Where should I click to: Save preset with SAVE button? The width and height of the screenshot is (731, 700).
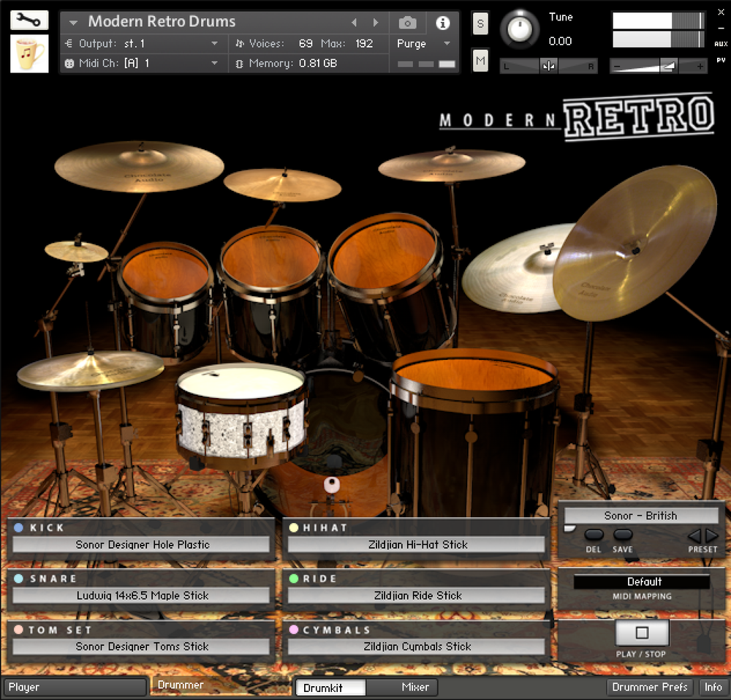click(622, 535)
